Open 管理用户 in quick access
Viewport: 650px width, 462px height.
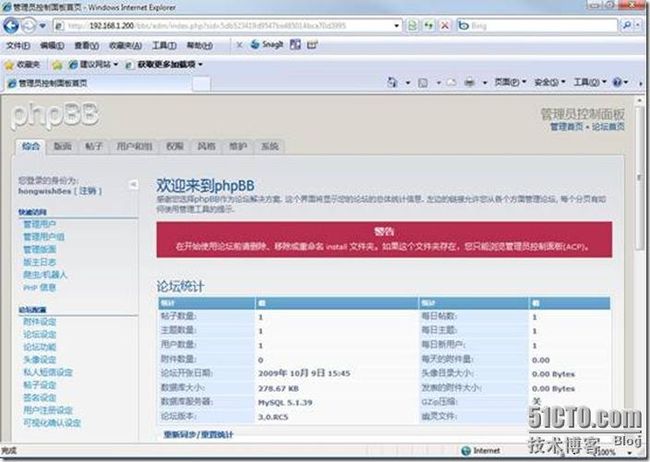coord(39,224)
